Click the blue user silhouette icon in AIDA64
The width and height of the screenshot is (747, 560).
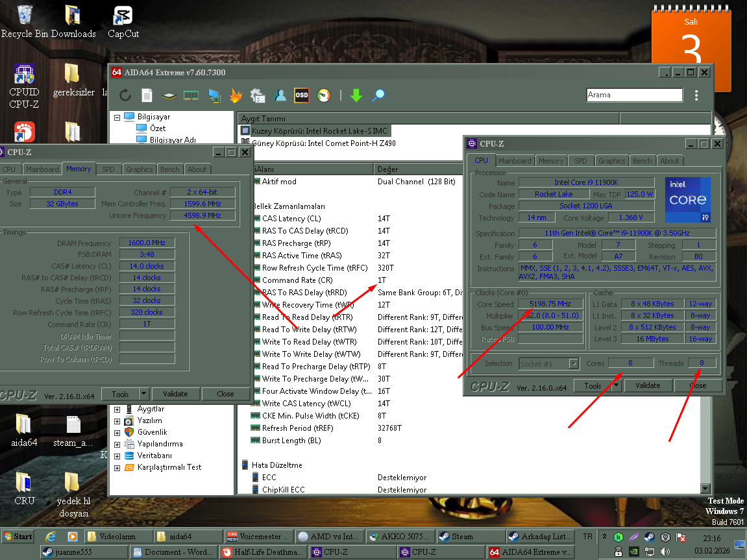point(280,95)
